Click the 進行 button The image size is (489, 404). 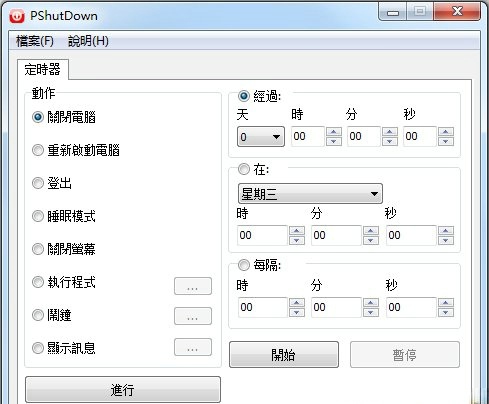click(123, 390)
